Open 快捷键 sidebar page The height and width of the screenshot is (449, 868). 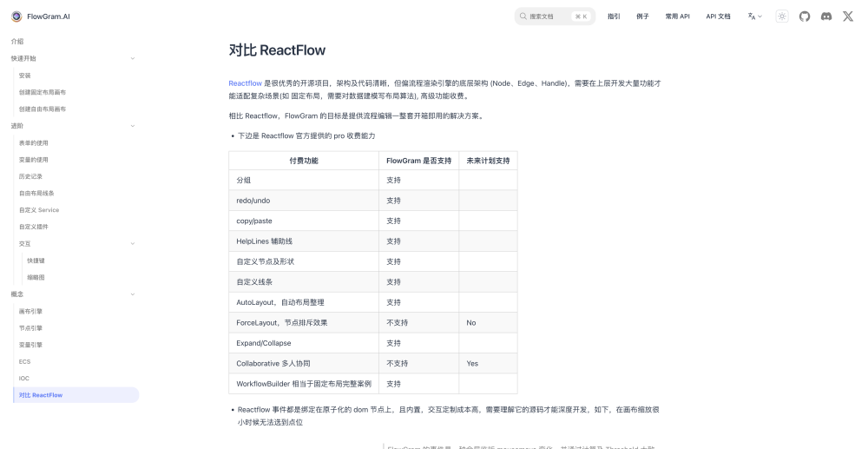(x=36, y=261)
